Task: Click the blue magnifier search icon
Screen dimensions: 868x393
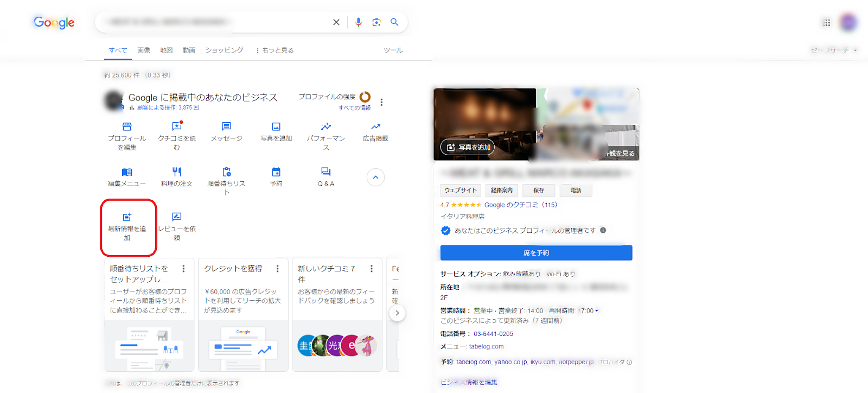Action: (394, 22)
